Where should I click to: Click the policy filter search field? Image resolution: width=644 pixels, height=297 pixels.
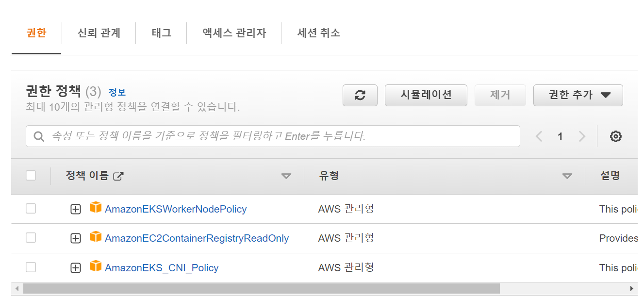pyautogui.click(x=273, y=136)
